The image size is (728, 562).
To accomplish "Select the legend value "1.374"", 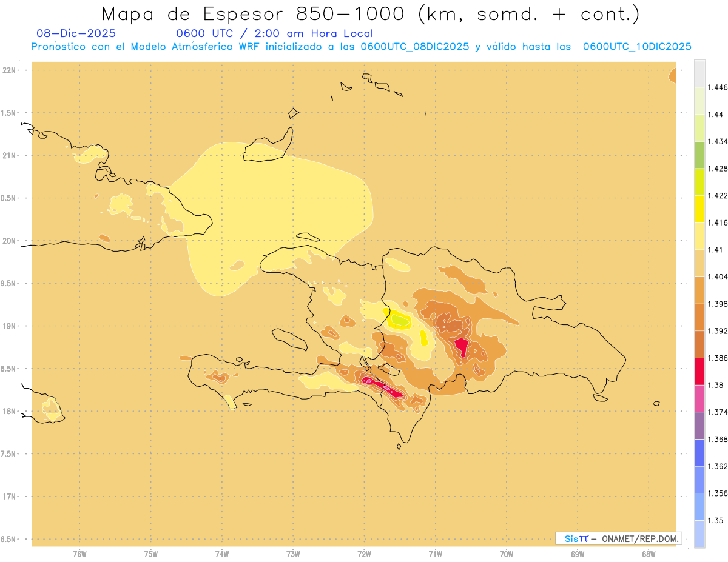I will point(718,412).
